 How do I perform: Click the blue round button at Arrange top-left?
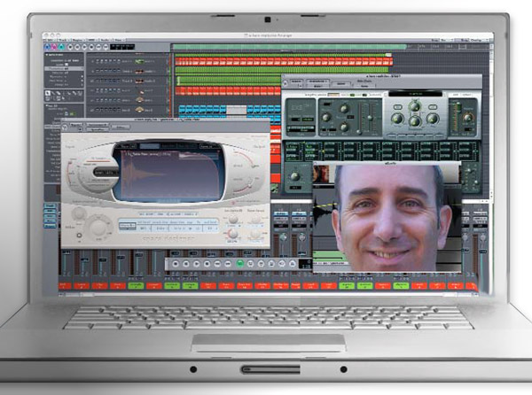pyautogui.click(x=48, y=47)
